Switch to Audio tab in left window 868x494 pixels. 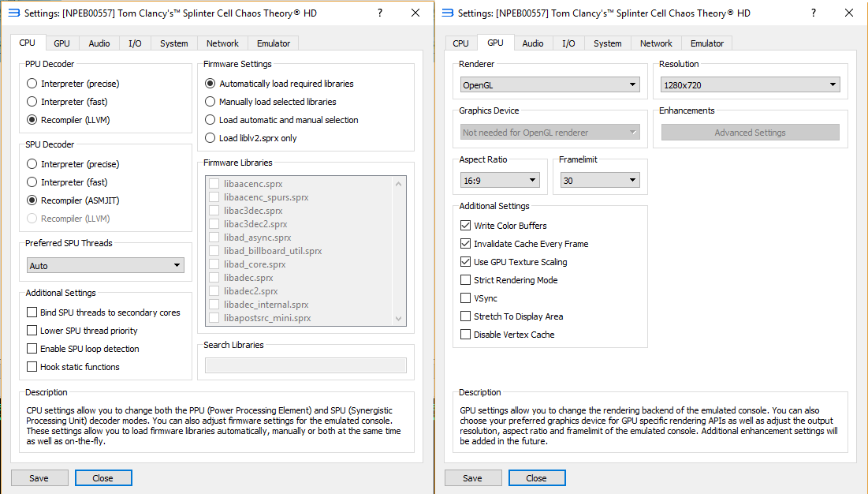click(99, 43)
